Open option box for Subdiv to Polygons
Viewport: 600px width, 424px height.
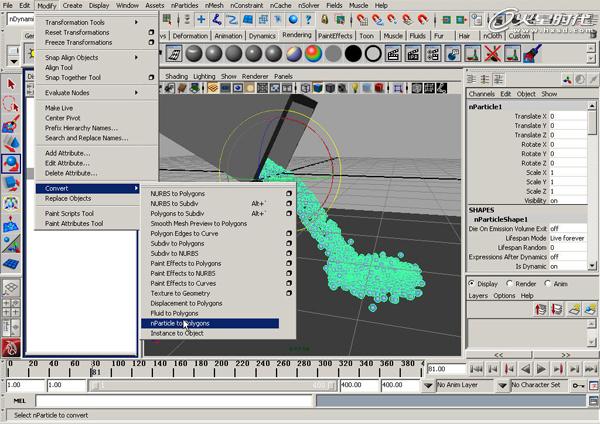(x=289, y=243)
